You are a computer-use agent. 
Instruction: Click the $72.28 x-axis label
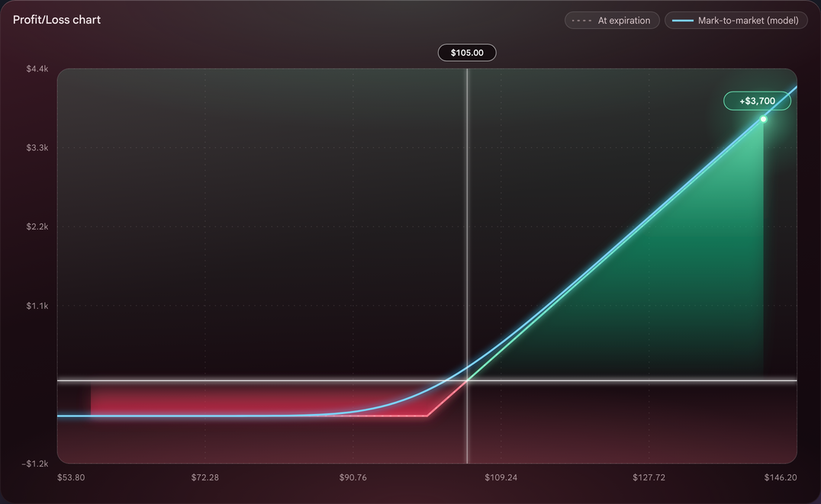[204, 477]
